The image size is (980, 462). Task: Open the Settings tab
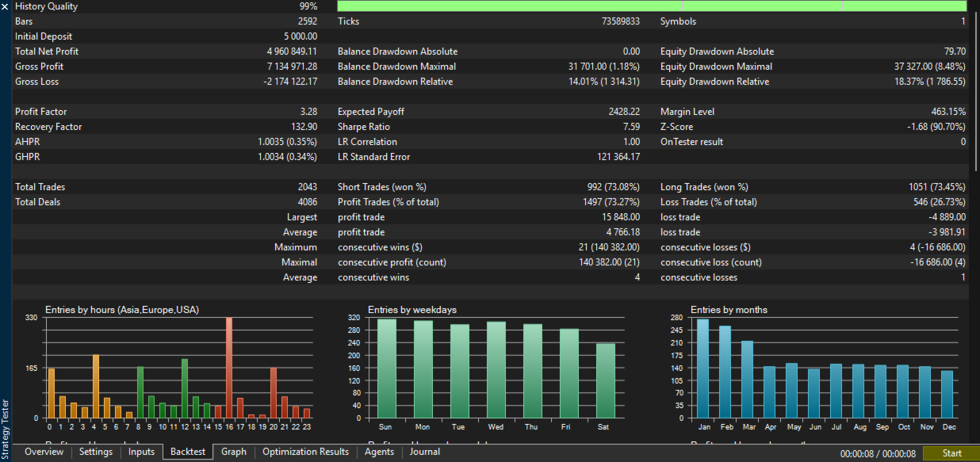tap(96, 452)
